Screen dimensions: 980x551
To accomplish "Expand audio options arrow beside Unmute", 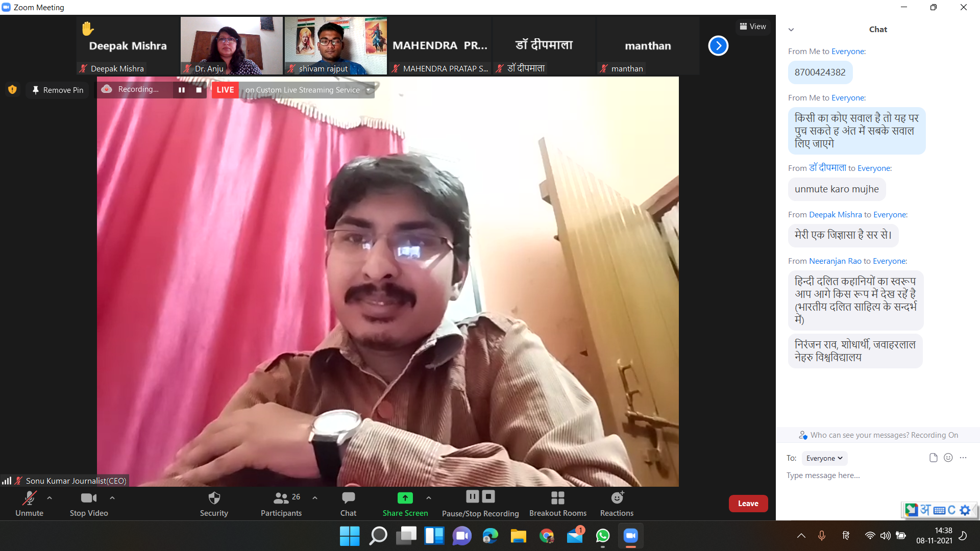I will [50, 498].
